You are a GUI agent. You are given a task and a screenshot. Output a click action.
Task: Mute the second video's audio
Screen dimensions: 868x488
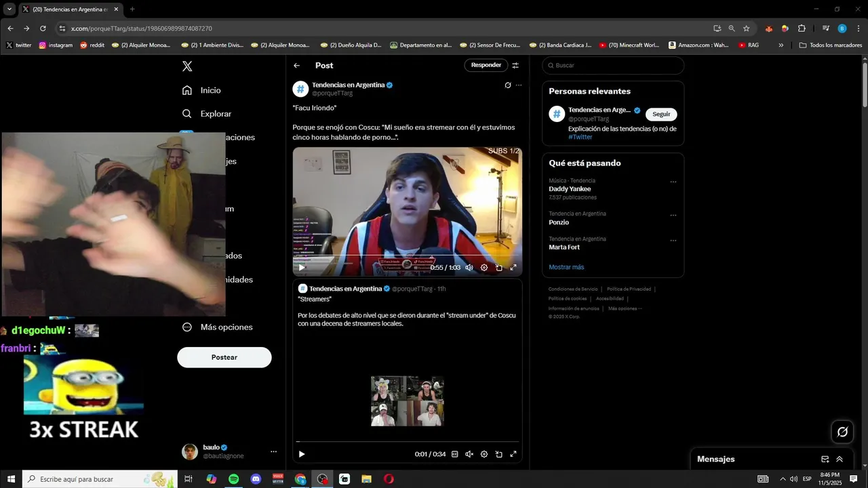pyautogui.click(x=469, y=454)
